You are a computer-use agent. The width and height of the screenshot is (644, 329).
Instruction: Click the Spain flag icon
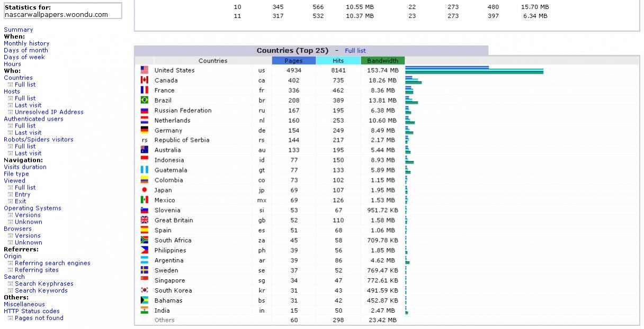(x=144, y=230)
